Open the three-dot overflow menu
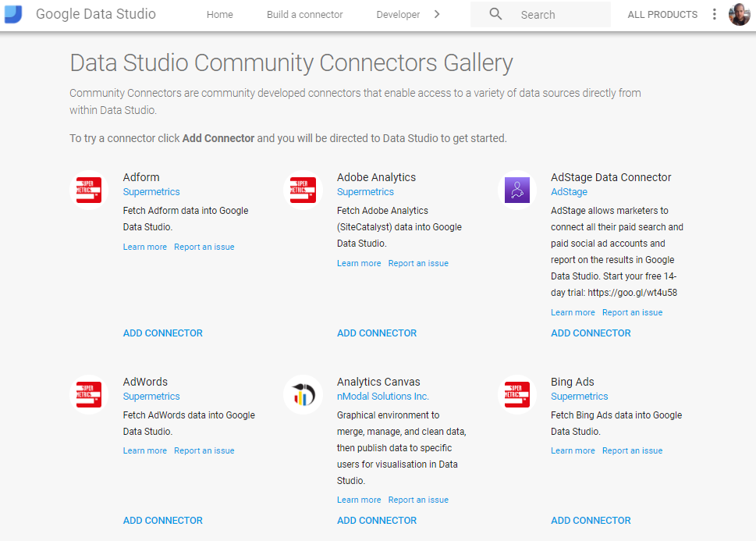756x541 pixels. (715, 13)
